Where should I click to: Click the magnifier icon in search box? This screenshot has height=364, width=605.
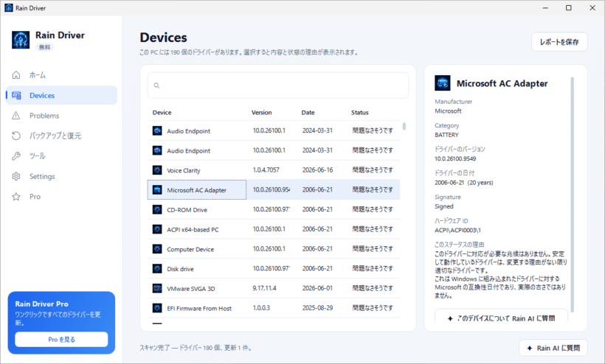(x=156, y=85)
